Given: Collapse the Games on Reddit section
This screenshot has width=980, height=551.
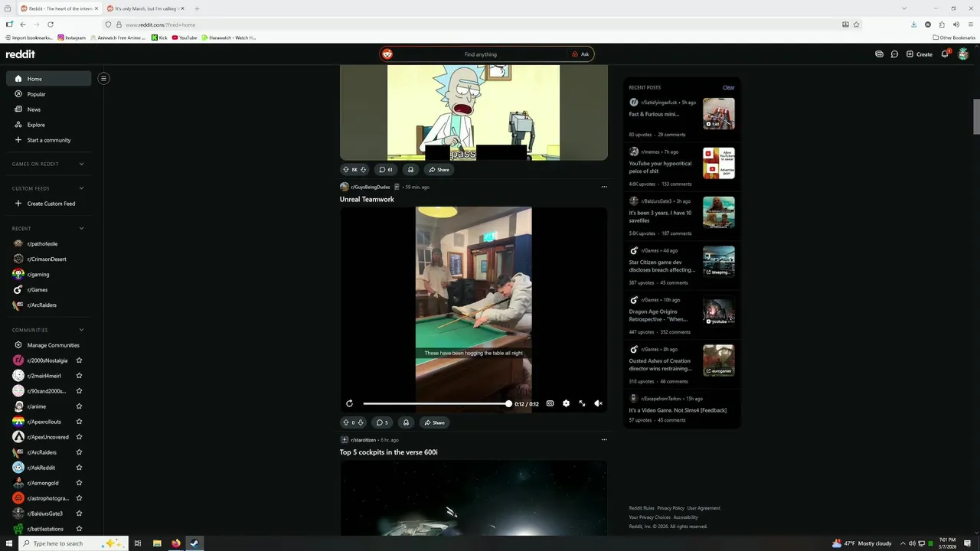Looking at the screenshot, I should coord(81,164).
